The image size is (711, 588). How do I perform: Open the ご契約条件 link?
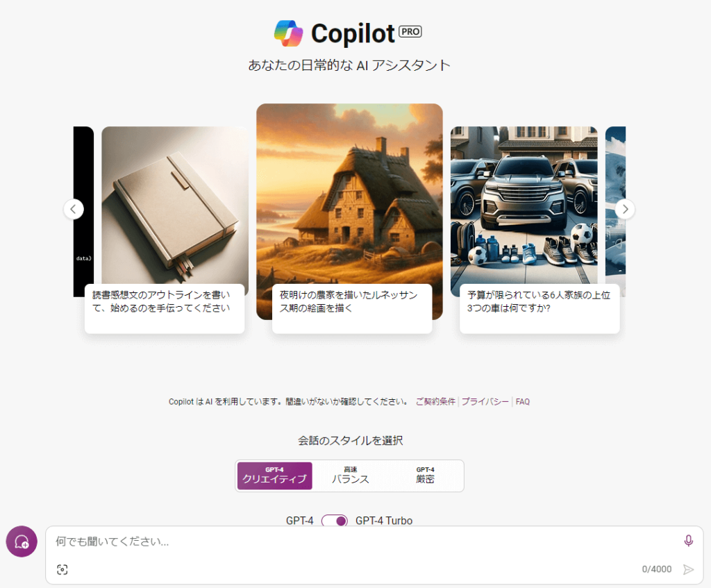[435, 401]
